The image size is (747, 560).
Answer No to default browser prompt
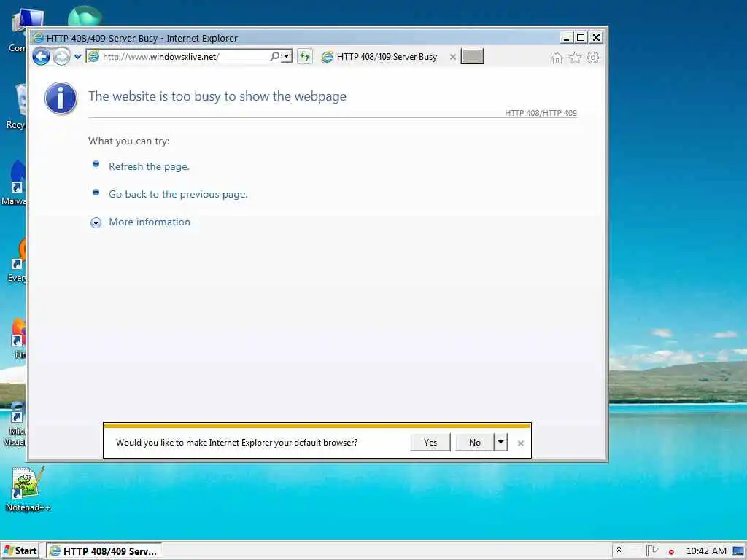(474, 443)
